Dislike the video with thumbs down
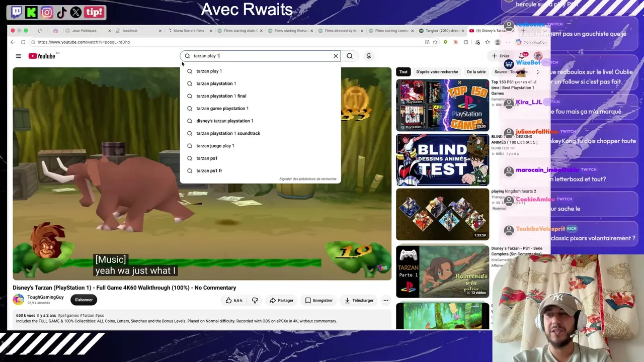This screenshot has height=362, width=644. (x=255, y=300)
